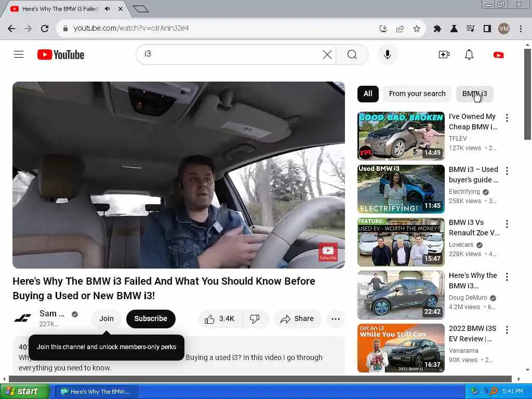Screen dimensions: 532x399
Task: Go back to the previous page
Action: pyautogui.click(x=11, y=29)
